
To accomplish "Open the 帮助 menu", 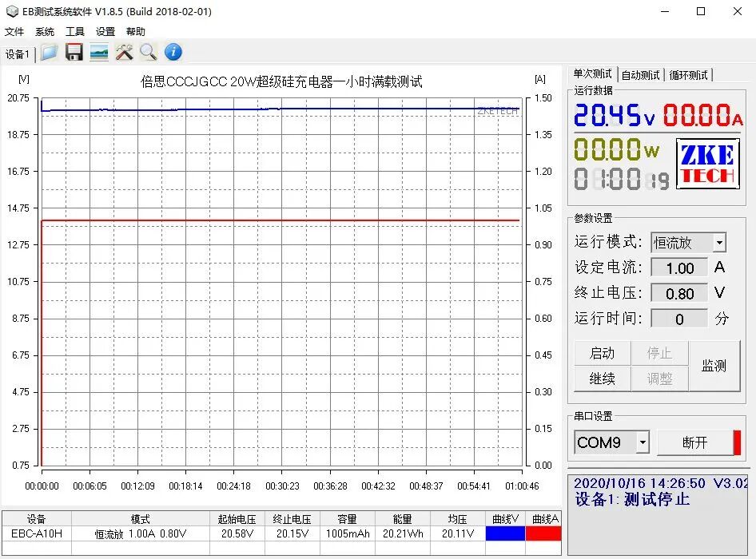I will (136, 32).
